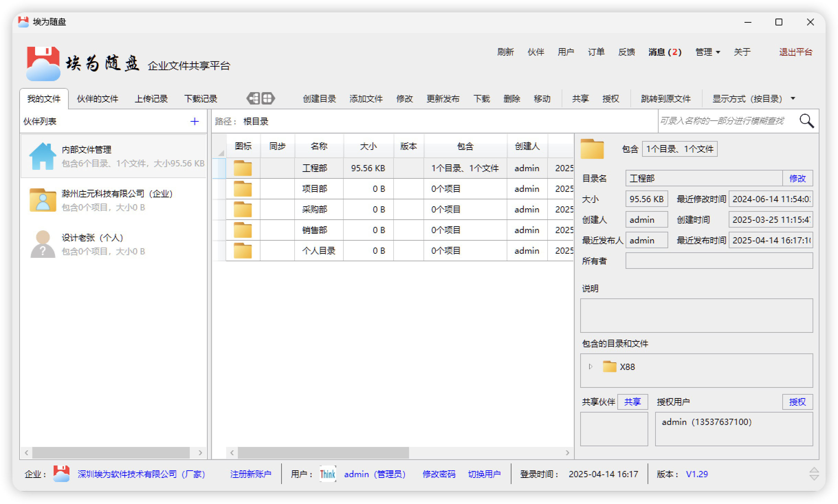Screen dimensions: 838x504
Task: Click the collapse left panel icon
Action: (253, 99)
